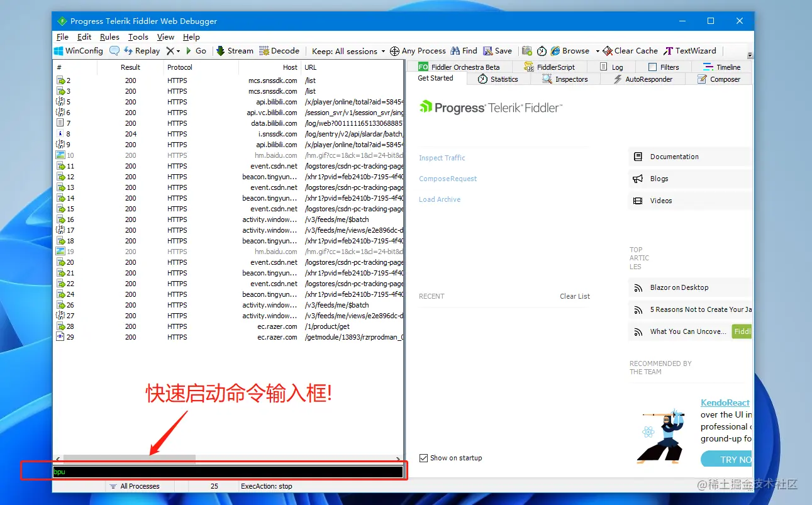
Task: Toggle Stream mode in the toolbar
Action: click(x=235, y=51)
